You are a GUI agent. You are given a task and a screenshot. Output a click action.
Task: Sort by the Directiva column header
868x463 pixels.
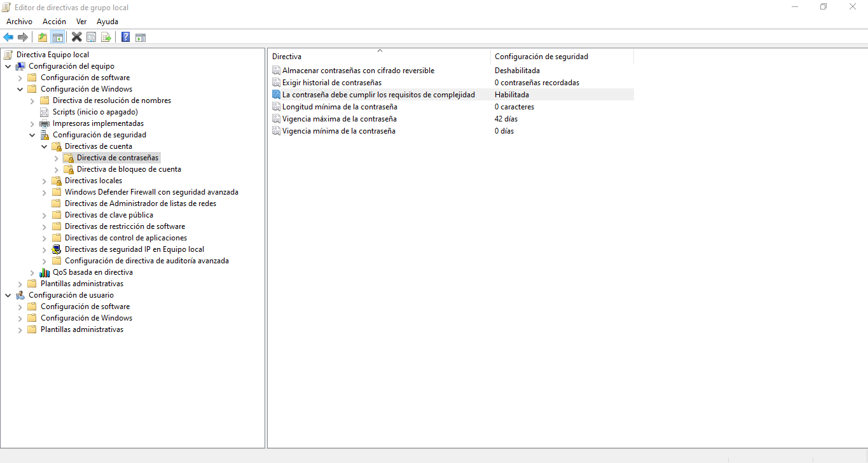tap(378, 57)
